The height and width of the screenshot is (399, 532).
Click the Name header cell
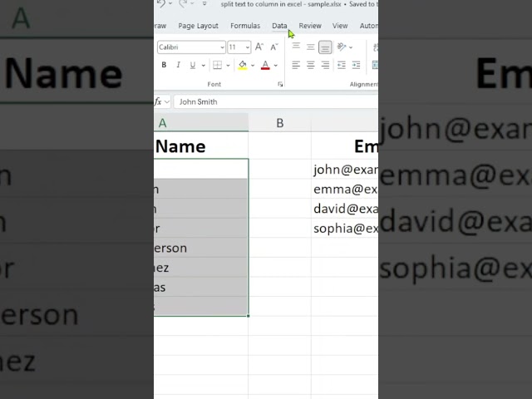coord(201,146)
